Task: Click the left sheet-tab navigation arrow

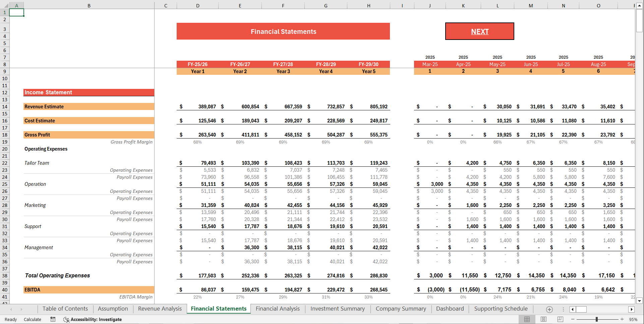Action: (11, 309)
